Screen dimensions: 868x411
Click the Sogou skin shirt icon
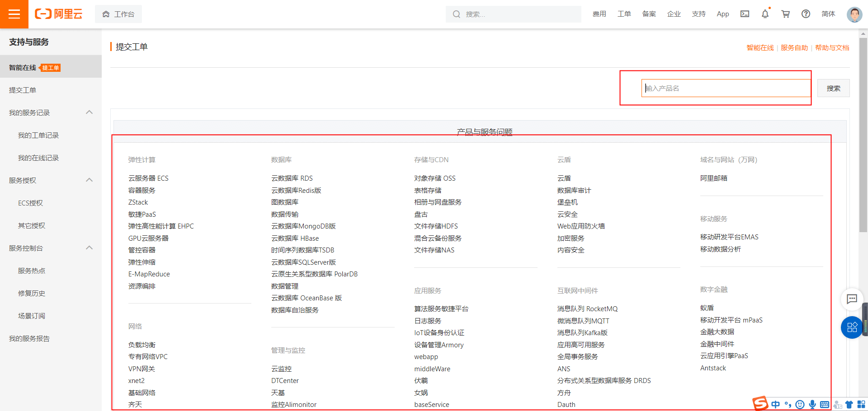click(x=849, y=405)
